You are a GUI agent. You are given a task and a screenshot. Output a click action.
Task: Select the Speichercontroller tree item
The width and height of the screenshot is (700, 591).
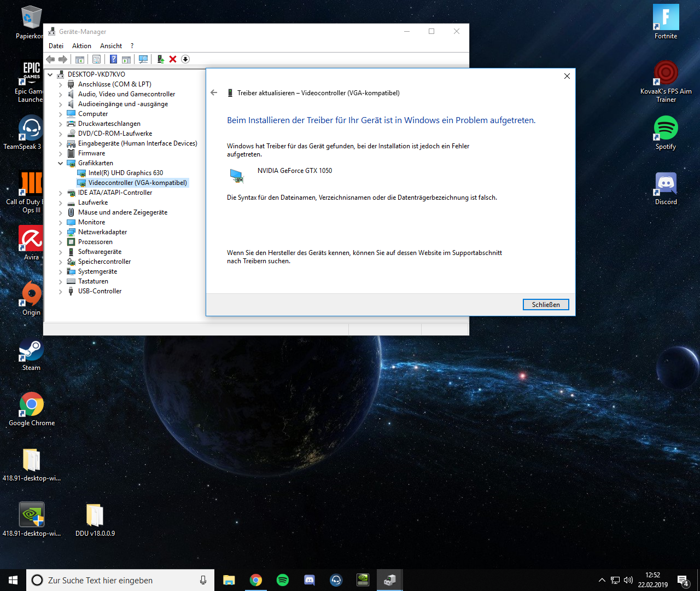point(104,262)
